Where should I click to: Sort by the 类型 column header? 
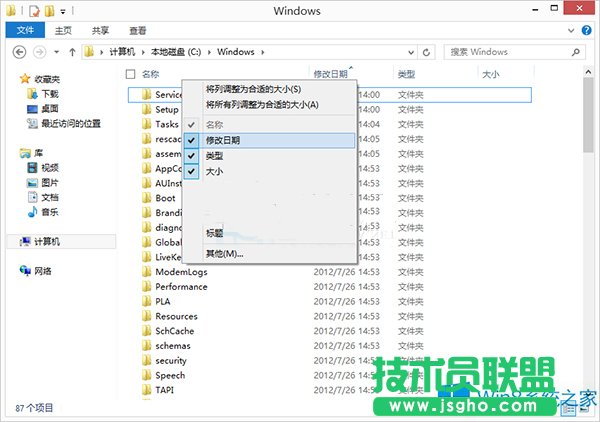tap(406, 74)
